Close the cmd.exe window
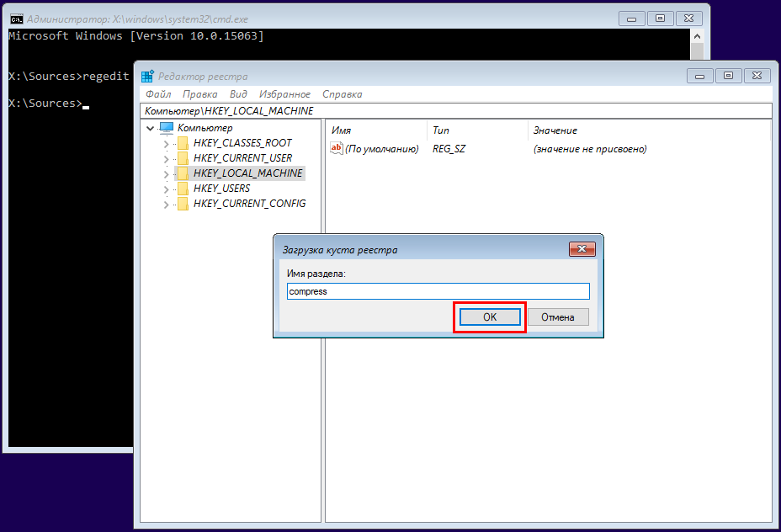This screenshot has height=532, width=781. (x=689, y=19)
